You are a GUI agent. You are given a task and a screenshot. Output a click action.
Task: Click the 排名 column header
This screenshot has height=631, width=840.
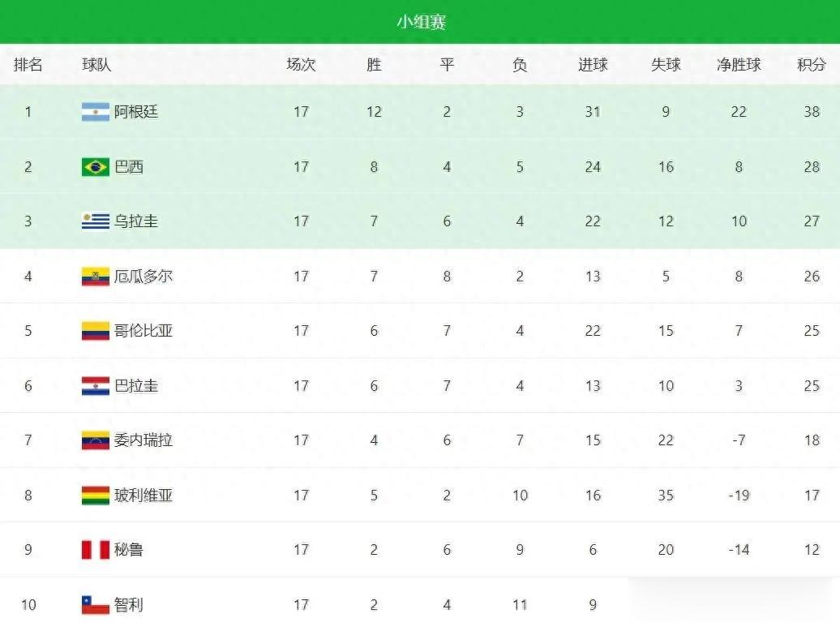(28, 65)
